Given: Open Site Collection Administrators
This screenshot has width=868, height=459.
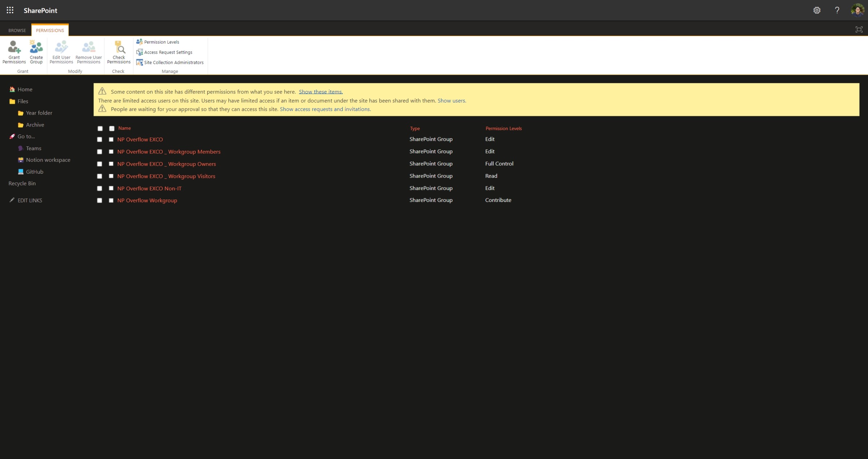Looking at the screenshot, I should pyautogui.click(x=174, y=62).
